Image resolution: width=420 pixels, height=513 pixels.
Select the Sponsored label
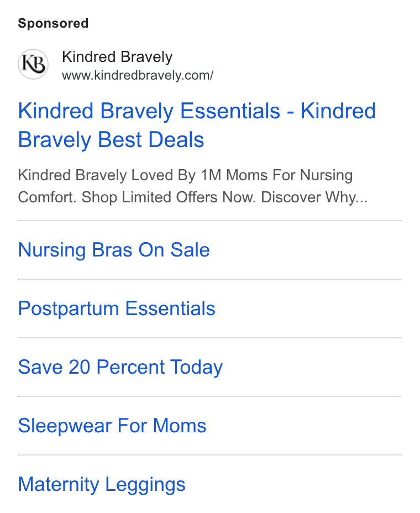(53, 24)
